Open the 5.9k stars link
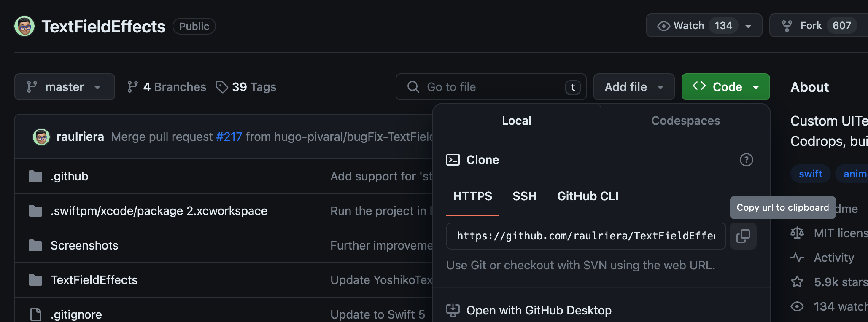This screenshot has height=322, width=868. pos(840,282)
